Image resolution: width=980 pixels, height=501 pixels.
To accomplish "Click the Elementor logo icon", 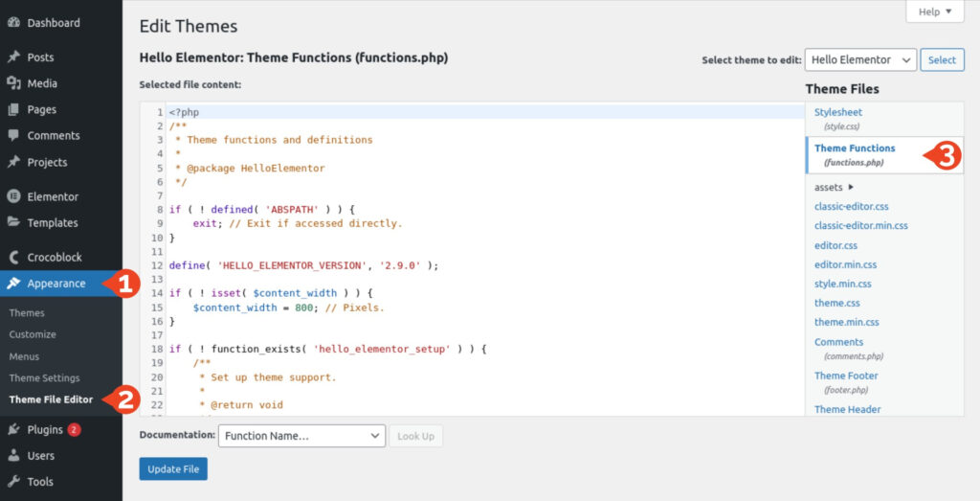I will coord(13,196).
